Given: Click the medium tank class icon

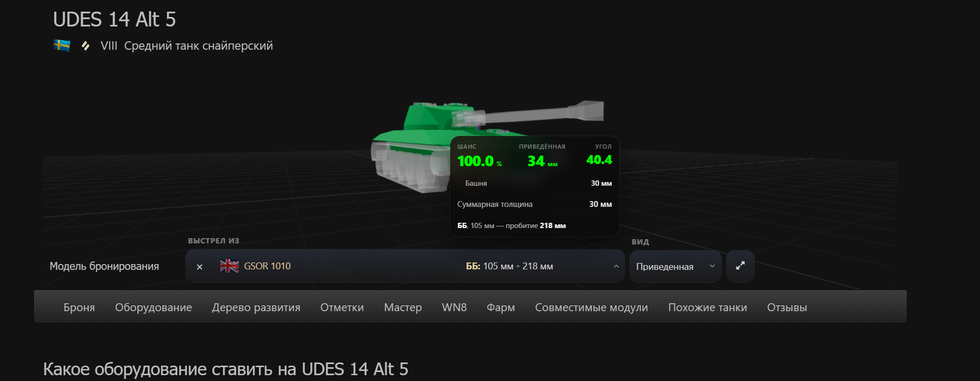Looking at the screenshot, I should click(x=85, y=46).
